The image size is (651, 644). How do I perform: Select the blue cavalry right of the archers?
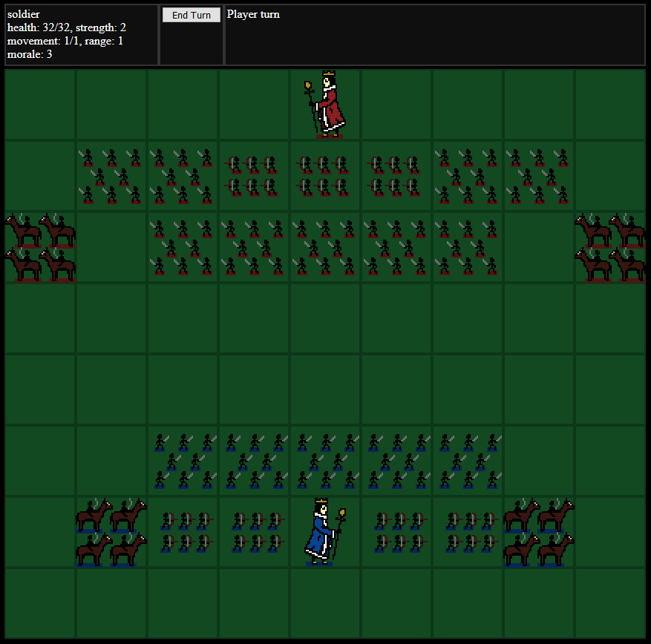click(x=539, y=532)
